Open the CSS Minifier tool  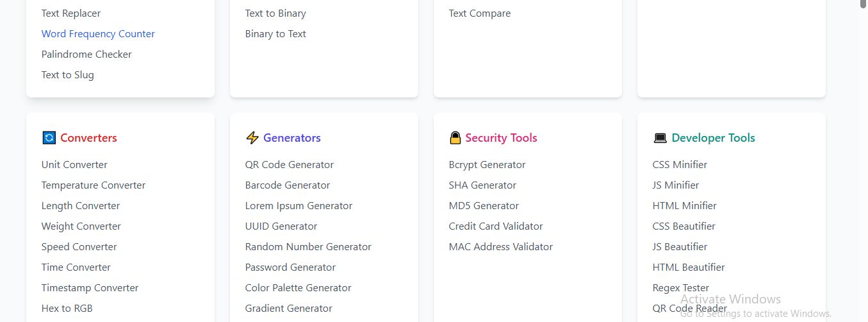(x=680, y=165)
